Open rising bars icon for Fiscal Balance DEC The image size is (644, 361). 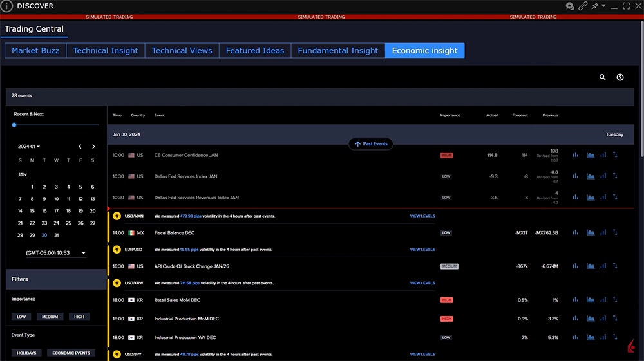click(603, 232)
